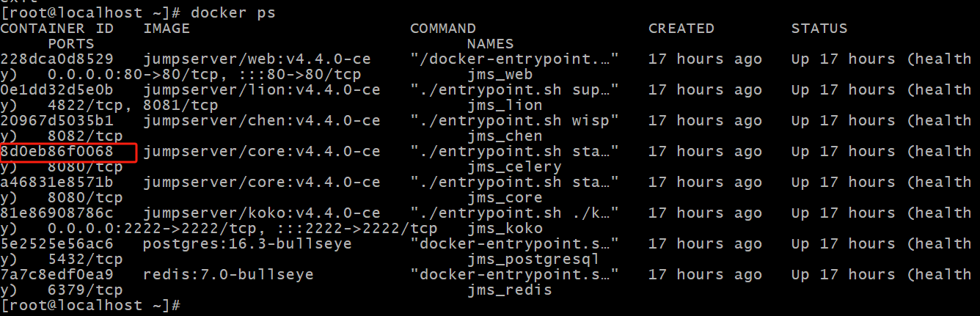Click container ID 81e86908786c

(57, 213)
